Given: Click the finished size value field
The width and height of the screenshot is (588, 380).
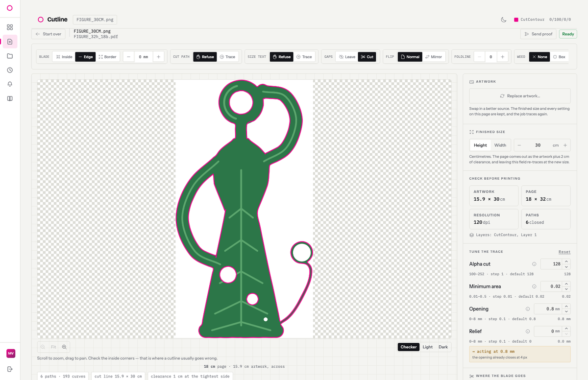Looking at the screenshot, I should coord(538,145).
